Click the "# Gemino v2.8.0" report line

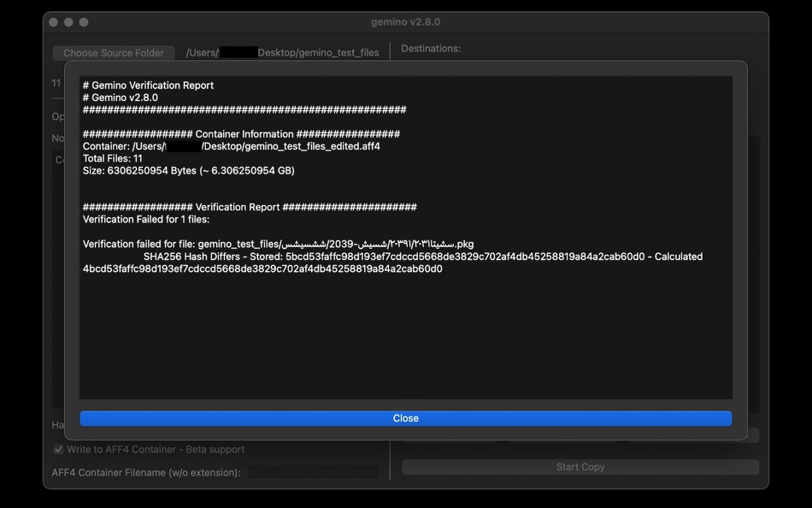click(121, 97)
